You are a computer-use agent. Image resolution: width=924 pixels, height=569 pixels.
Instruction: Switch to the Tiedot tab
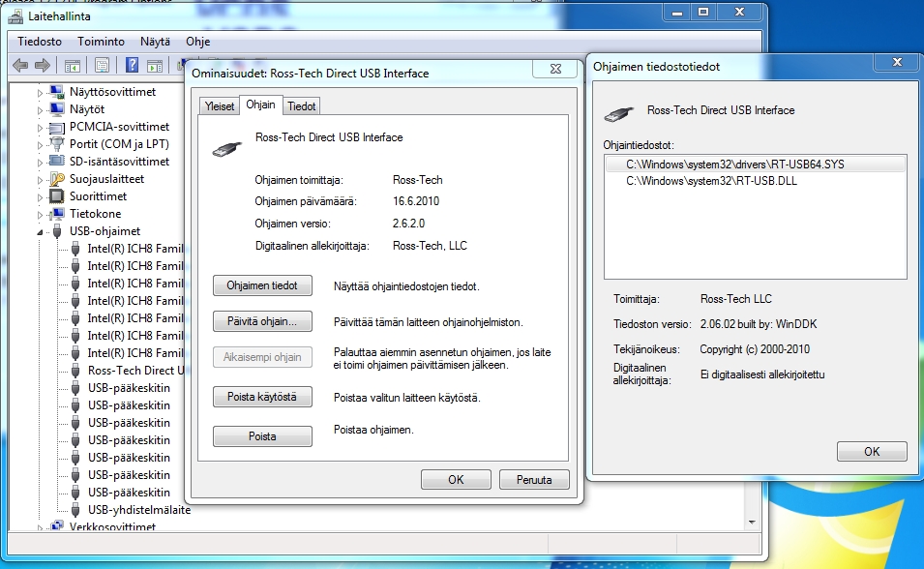(302, 105)
